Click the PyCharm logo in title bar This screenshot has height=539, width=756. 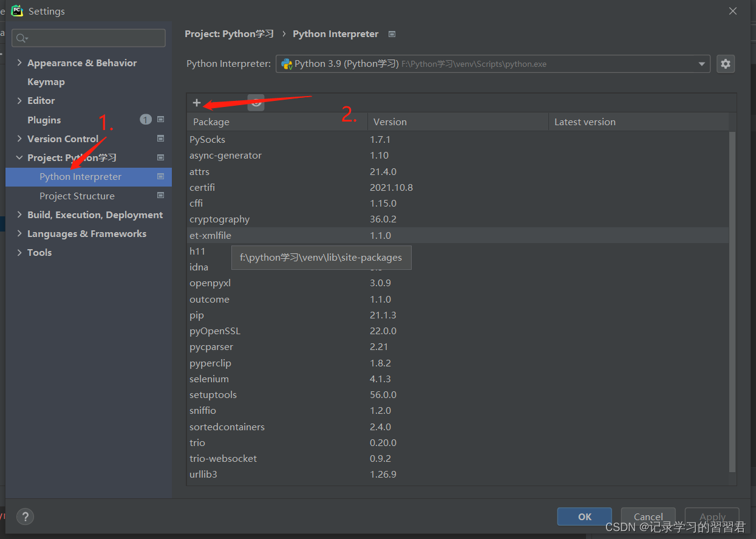17,11
